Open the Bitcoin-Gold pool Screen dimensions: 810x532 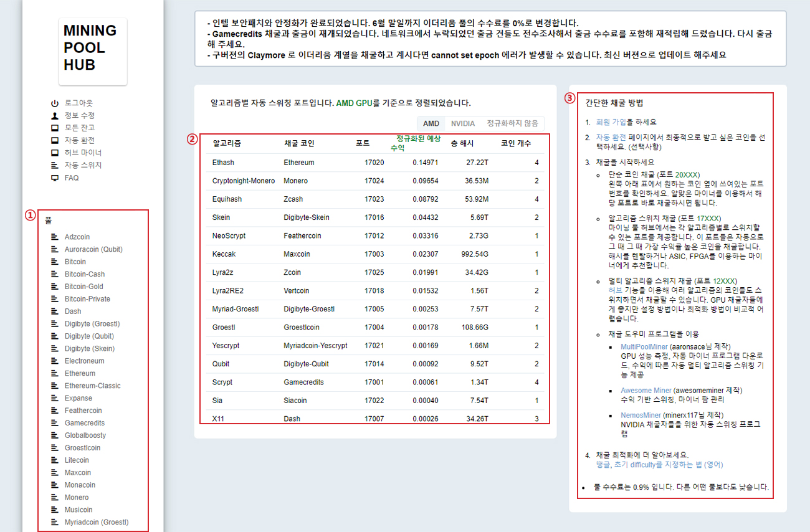coord(84,287)
